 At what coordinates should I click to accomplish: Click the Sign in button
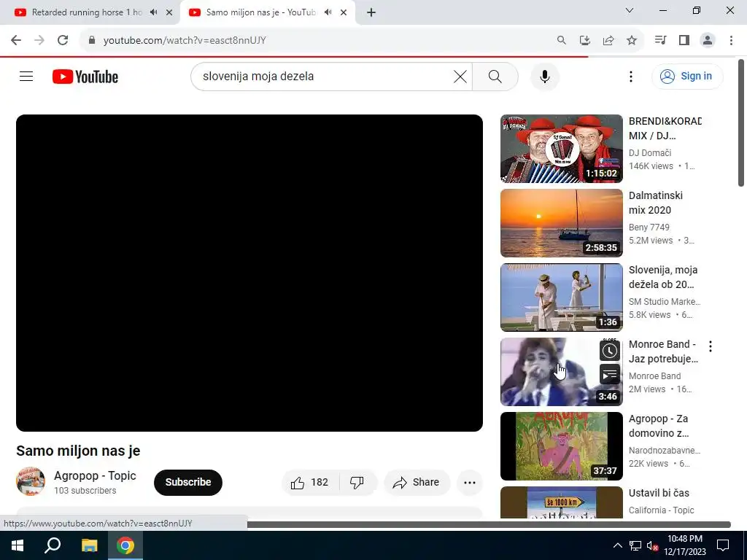687,76
